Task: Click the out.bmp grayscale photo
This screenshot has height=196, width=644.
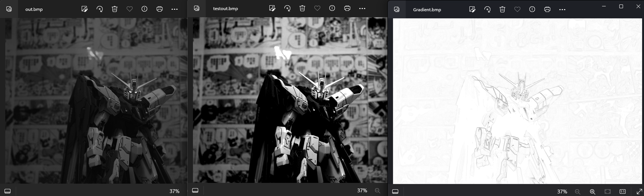Action: [96, 101]
